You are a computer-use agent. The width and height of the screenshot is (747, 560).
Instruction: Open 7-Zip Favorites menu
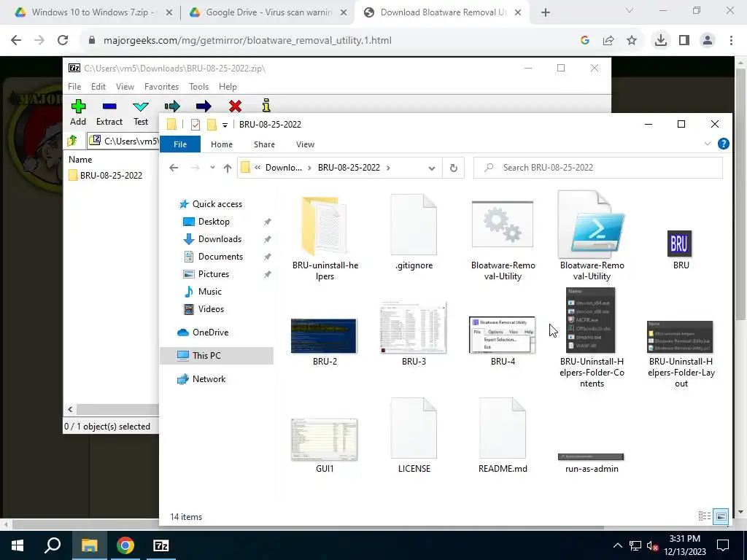point(161,87)
